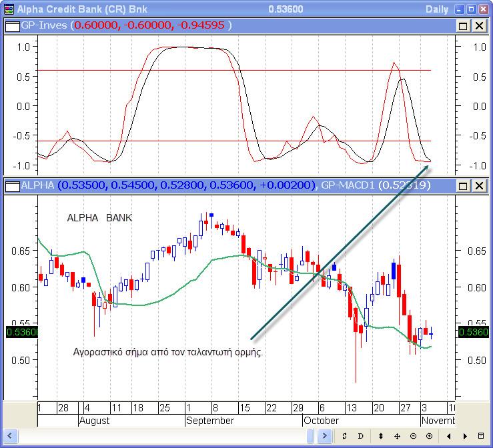Click the horizontal scrollbar right arrow
Screen dimensions: 493x448
324,436
